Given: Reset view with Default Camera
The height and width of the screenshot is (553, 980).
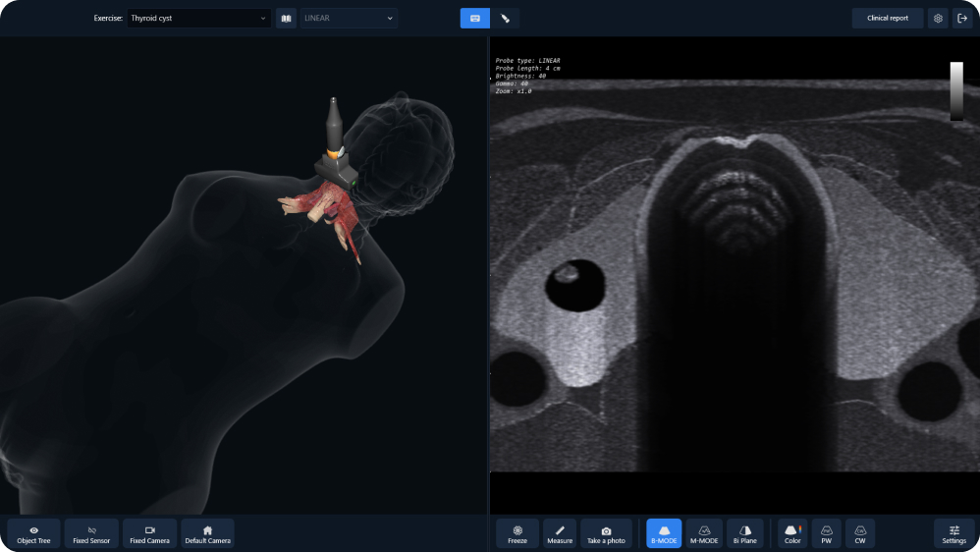Looking at the screenshot, I should (x=207, y=533).
